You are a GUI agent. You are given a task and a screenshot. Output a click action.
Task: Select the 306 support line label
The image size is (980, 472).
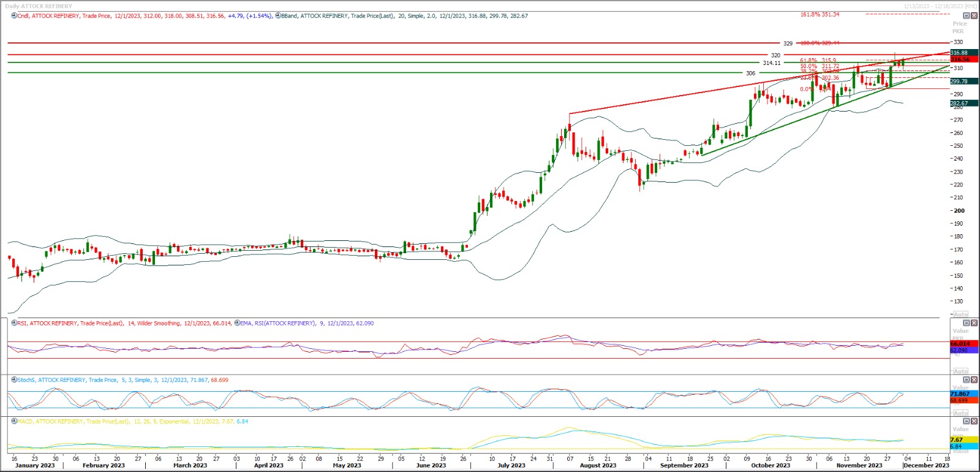coord(750,73)
